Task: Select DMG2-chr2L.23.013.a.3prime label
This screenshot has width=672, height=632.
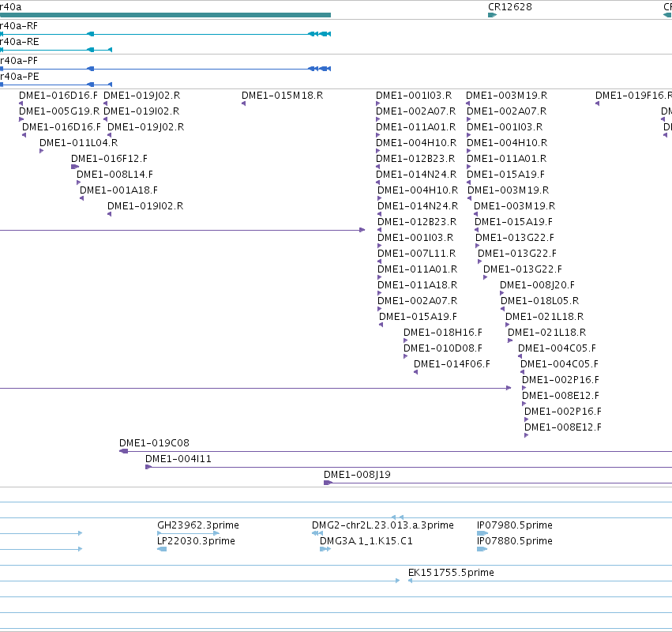Action: coord(383,525)
